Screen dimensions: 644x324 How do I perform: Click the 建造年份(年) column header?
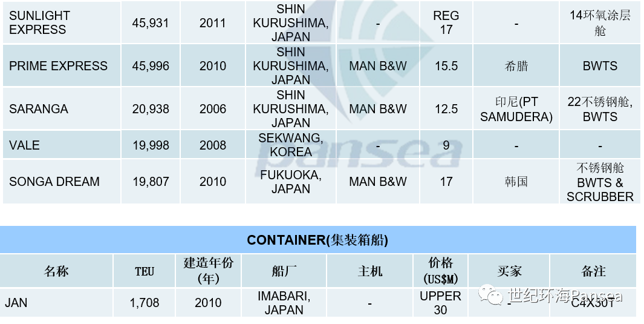pyautogui.click(x=209, y=271)
